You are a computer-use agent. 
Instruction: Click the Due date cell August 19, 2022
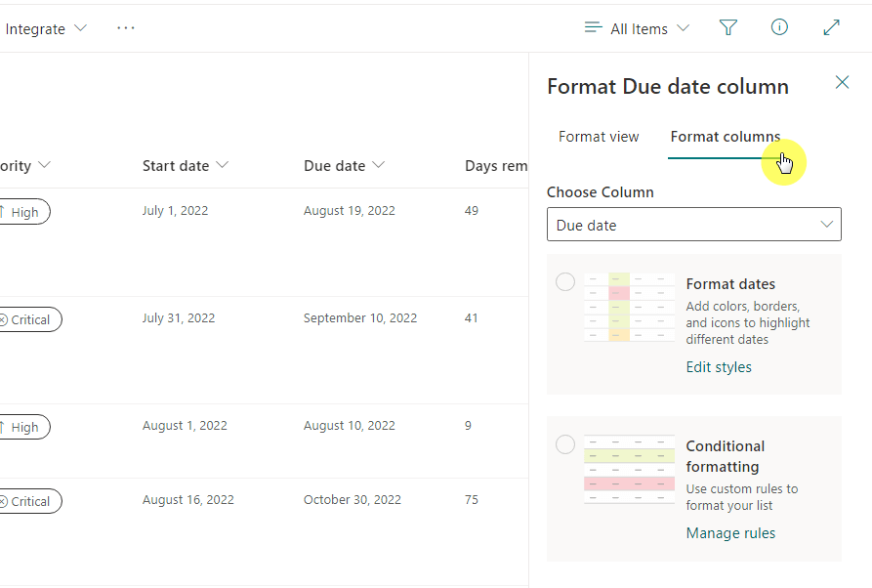[x=350, y=211]
